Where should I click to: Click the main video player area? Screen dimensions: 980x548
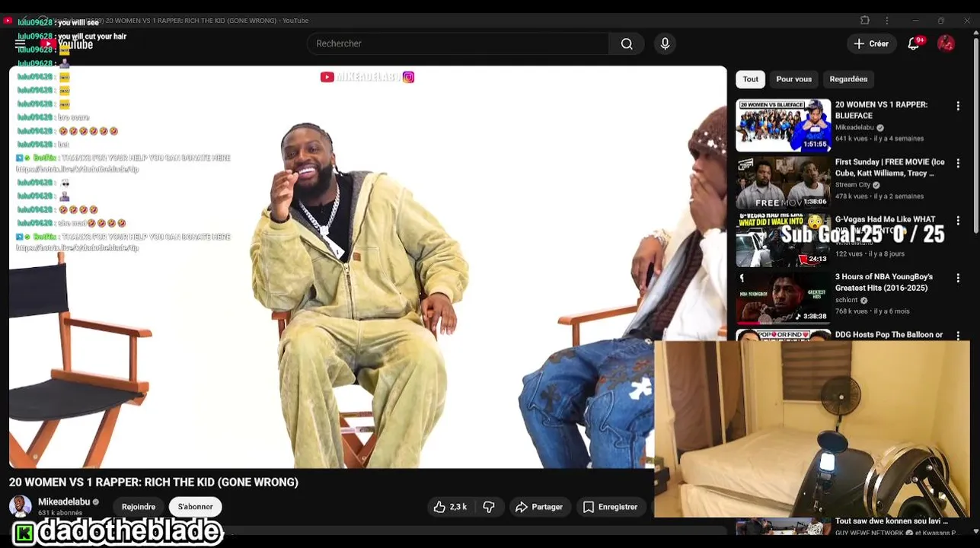pyautogui.click(x=368, y=267)
